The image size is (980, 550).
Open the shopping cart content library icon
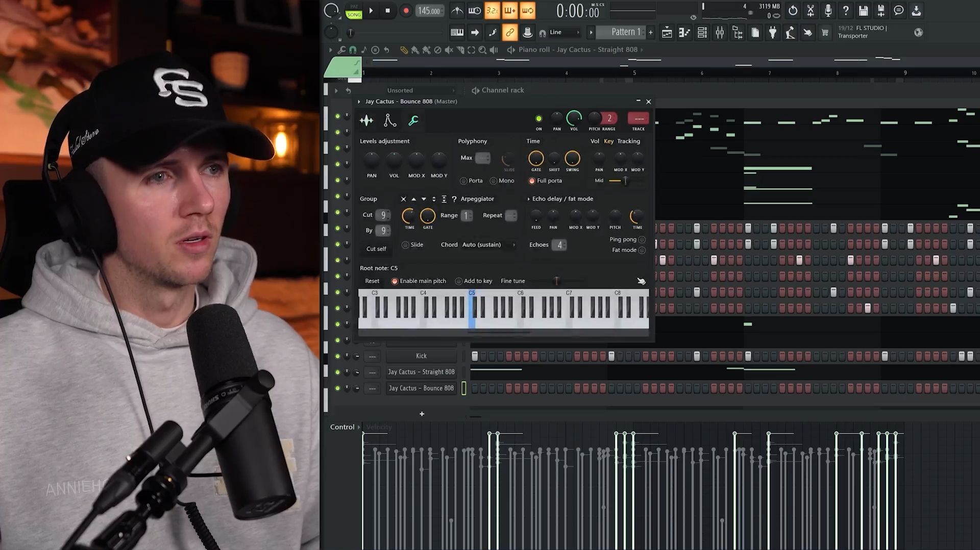825,33
